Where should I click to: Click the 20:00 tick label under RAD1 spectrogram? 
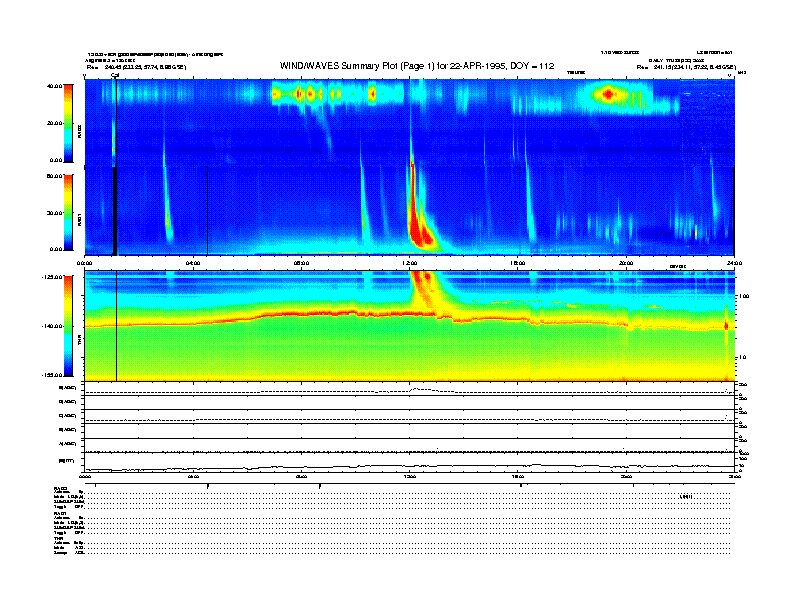coord(626,263)
